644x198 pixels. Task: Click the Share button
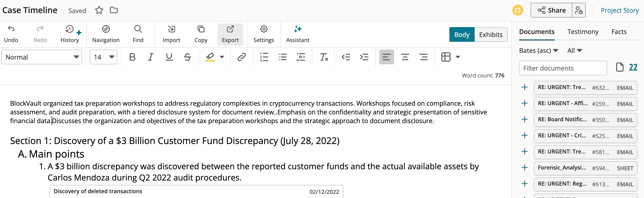552,10
